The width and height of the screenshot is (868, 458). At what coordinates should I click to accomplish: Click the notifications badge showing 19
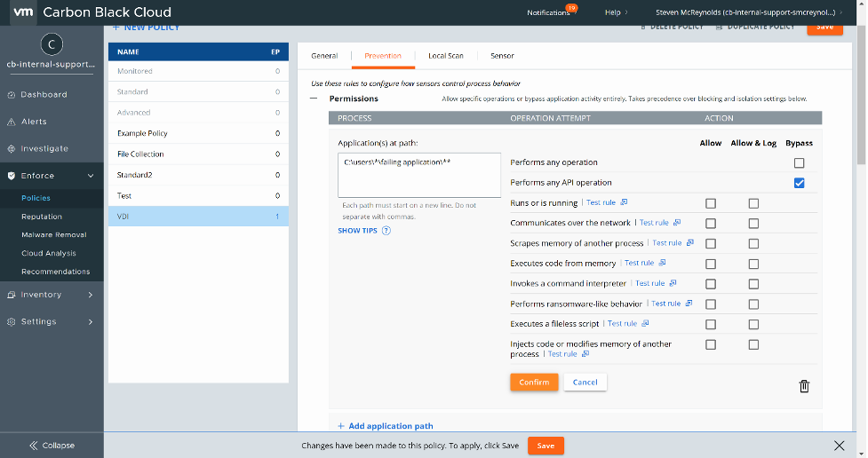(x=571, y=8)
